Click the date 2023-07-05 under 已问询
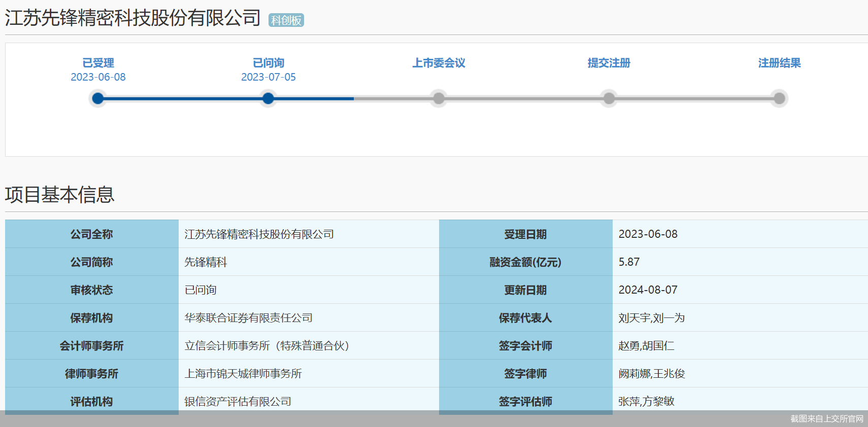The height and width of the screenshot is (427, 868). tap(269, 77)
